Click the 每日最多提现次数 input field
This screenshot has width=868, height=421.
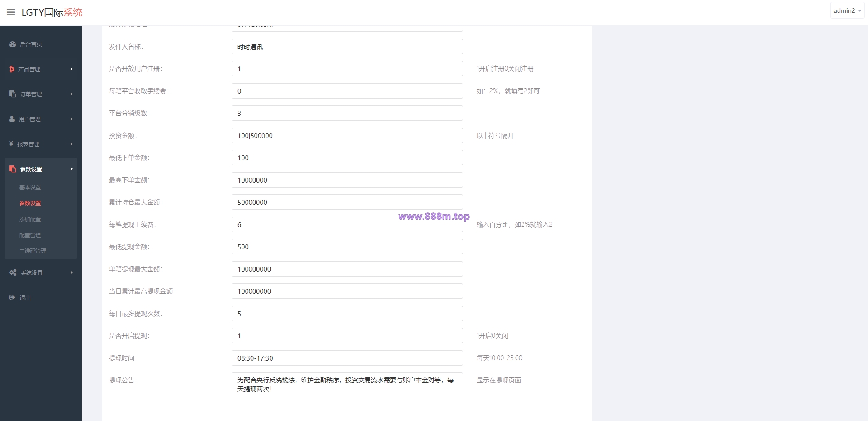pyautogui.click(x=347, y=313)
